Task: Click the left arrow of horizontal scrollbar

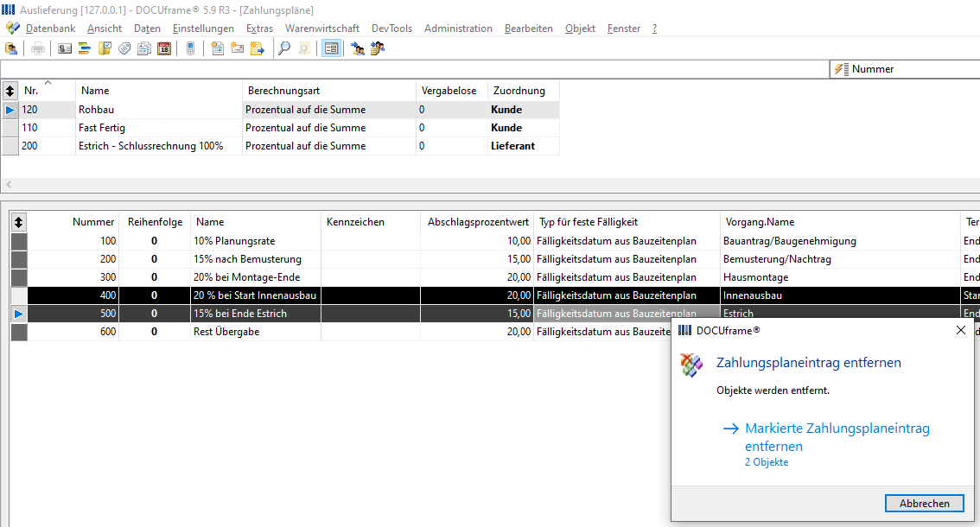Action: [9, 184]
